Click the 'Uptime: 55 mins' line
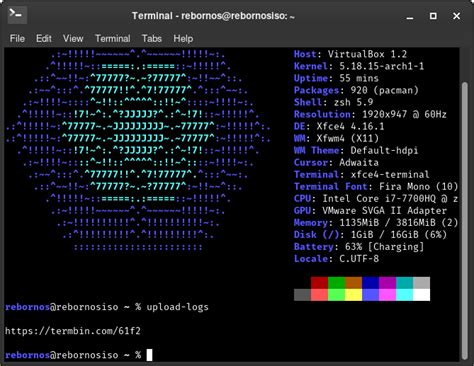Screen dimensions: 474x366 tap(336, 78)
